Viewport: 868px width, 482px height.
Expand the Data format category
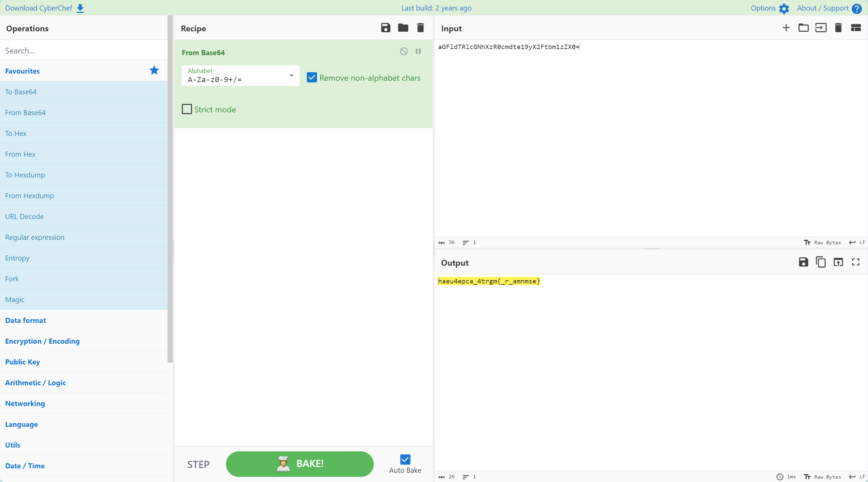click(26, 320)
